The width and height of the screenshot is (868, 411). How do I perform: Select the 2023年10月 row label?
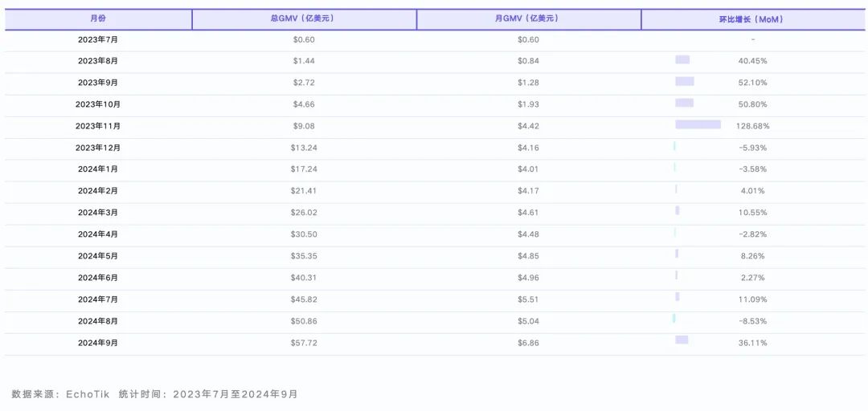coord(98,104)
